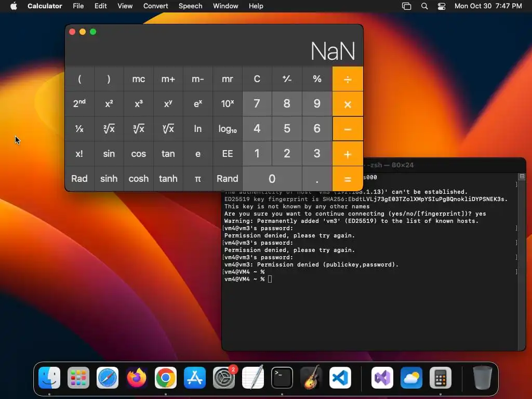Open the Calculator app menu
Image resolution: width=532 pixels, height=399 pixels.
click(x=45, y=6)
